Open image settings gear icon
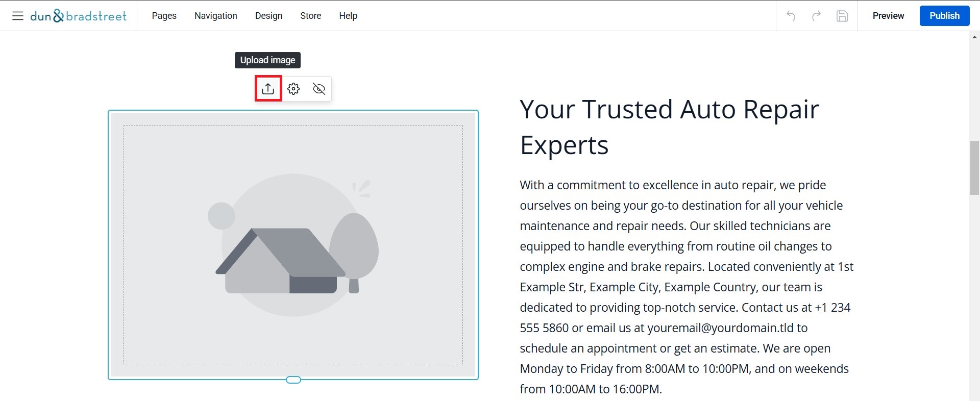 293,89
